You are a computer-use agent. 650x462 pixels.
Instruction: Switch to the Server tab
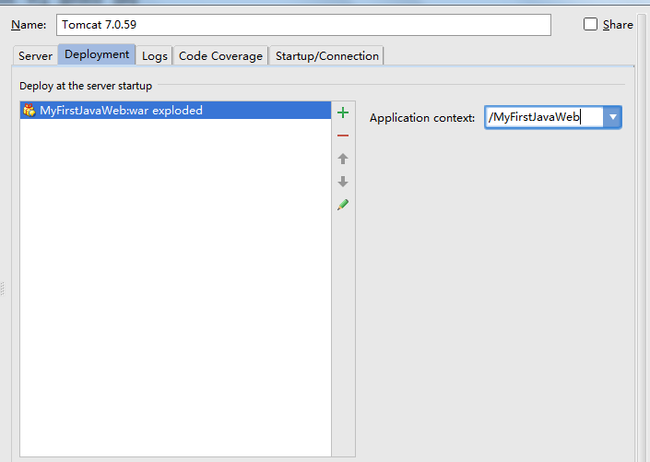point(35,56)
